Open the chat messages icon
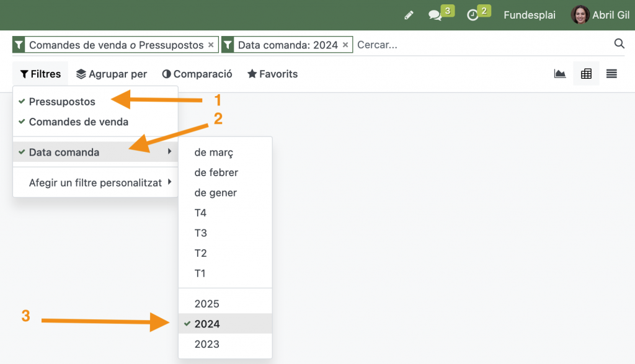 435,15
